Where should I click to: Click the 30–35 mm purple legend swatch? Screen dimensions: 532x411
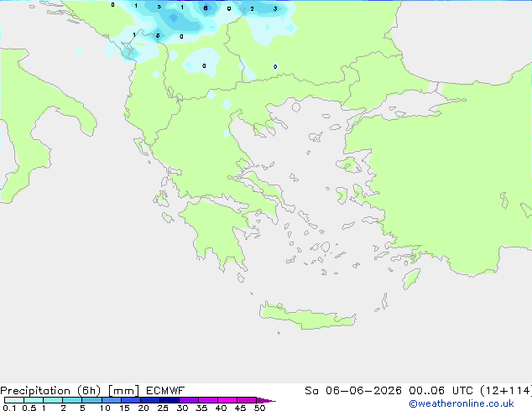pos(188,400)
